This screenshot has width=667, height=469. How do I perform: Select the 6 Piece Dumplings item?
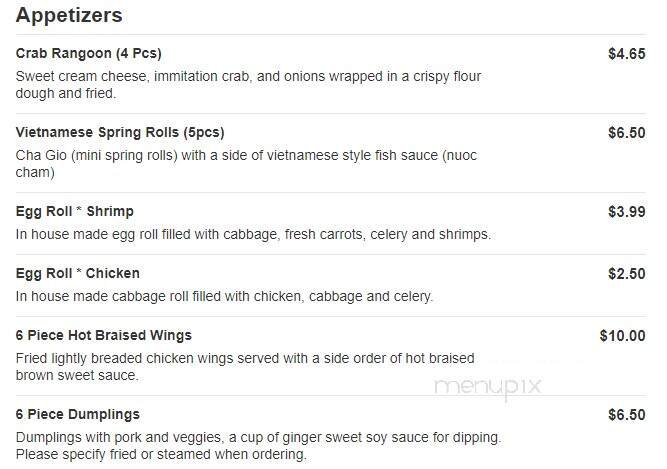coord(78,414)
